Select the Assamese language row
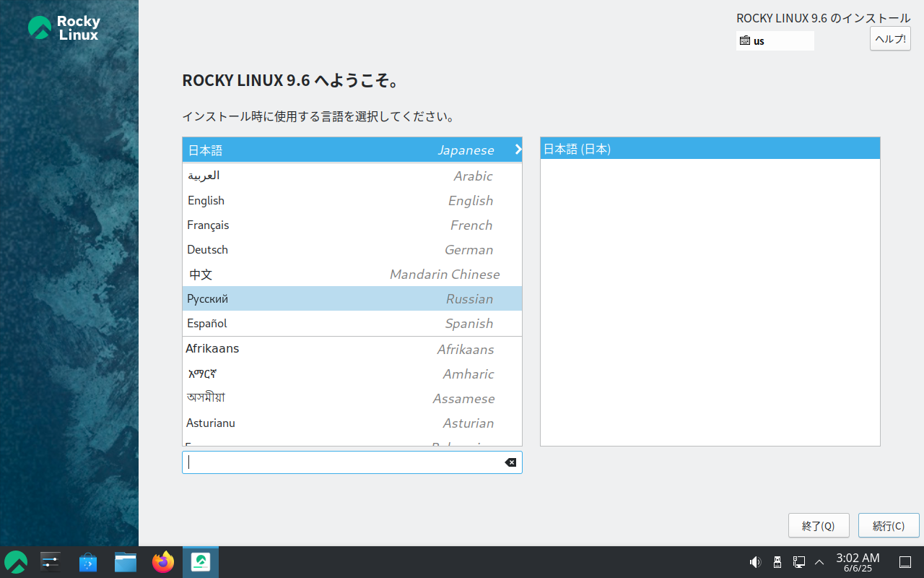924x578 pixels. (352, 399)
